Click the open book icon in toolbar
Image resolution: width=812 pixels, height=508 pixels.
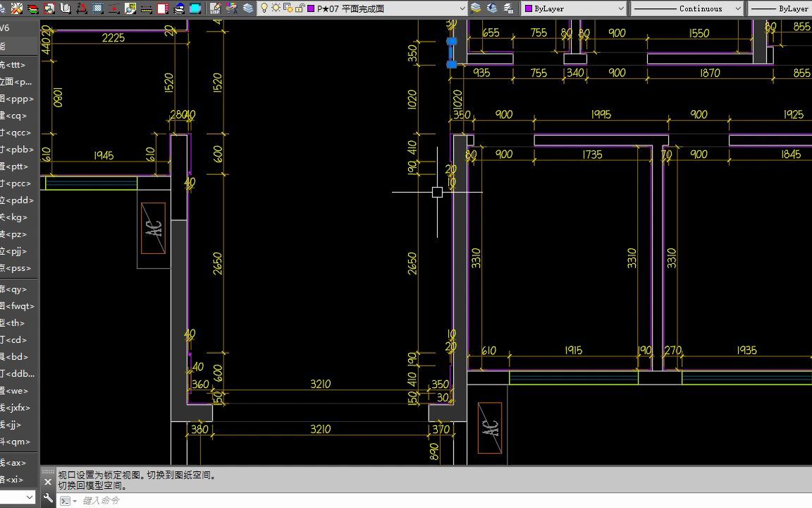[x=66, y=8]
